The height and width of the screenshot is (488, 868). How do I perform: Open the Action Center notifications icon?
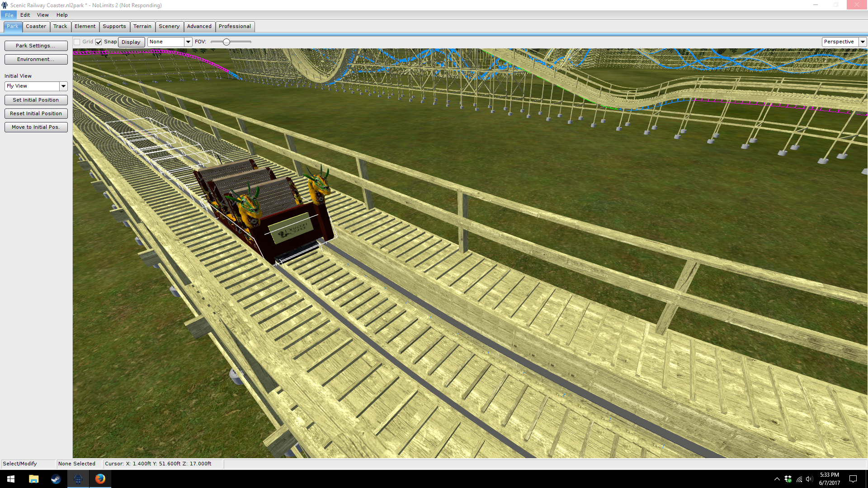853,479
